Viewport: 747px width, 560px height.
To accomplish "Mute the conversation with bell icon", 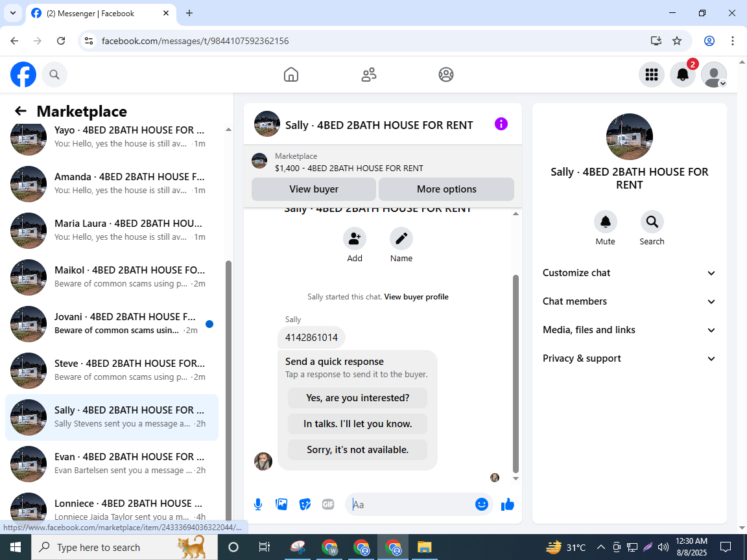I will pos(606,222).
